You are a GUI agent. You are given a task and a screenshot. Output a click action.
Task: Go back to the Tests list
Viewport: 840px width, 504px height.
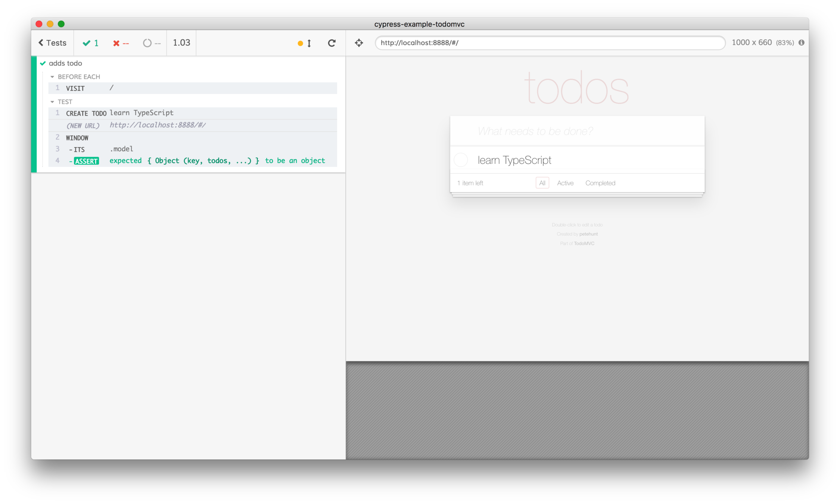52,43
